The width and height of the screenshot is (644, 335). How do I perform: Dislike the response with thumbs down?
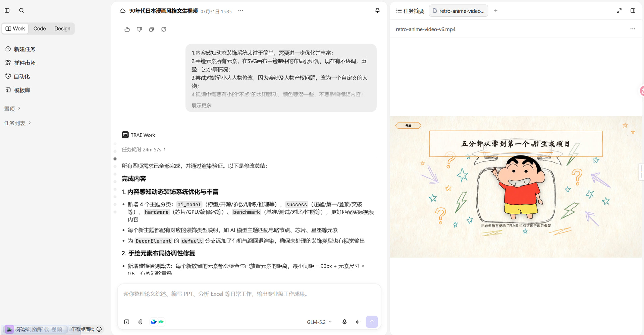click(x=139, y=29)
